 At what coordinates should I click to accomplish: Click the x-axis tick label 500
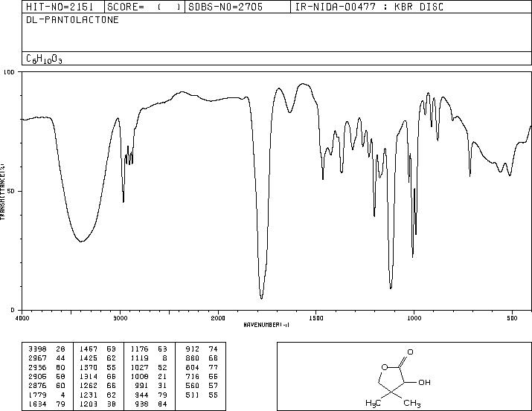click(512, 318)
